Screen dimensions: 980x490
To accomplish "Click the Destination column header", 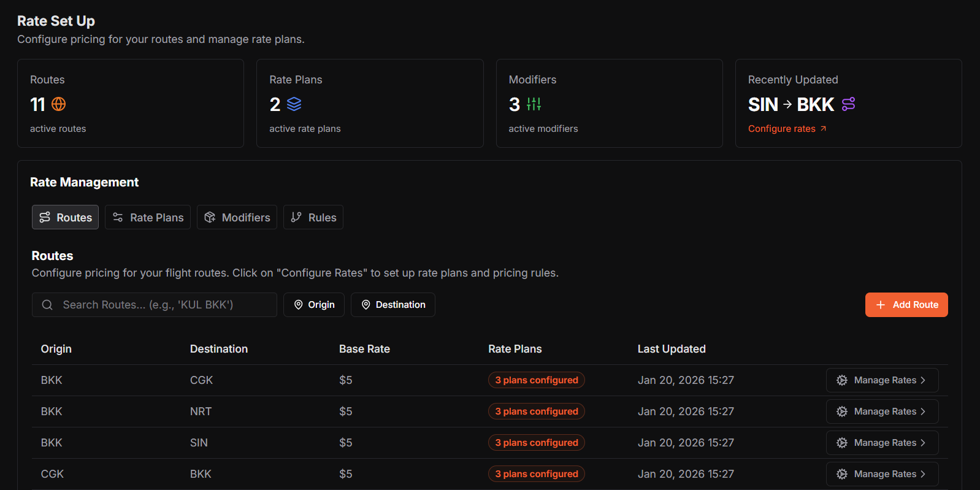I will (219, 349).
